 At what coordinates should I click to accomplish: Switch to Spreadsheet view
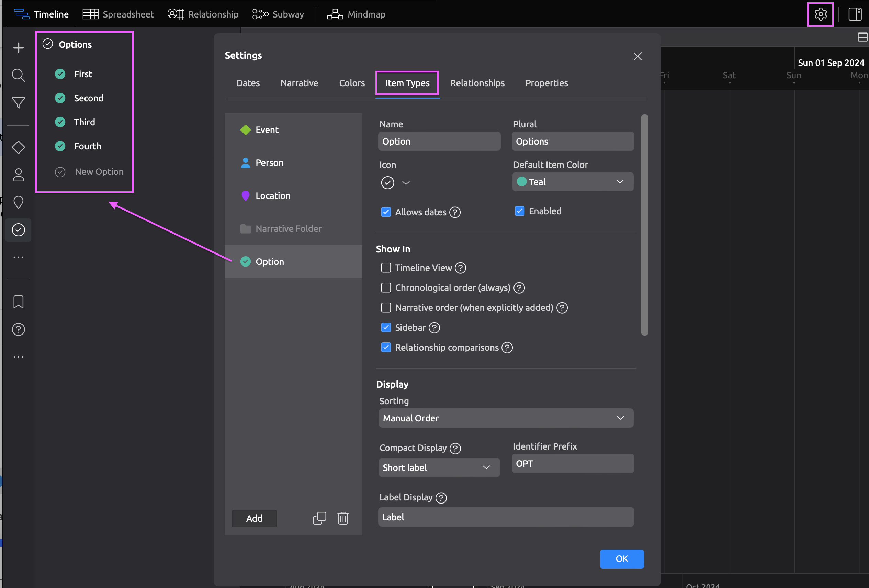pos(118,14)
